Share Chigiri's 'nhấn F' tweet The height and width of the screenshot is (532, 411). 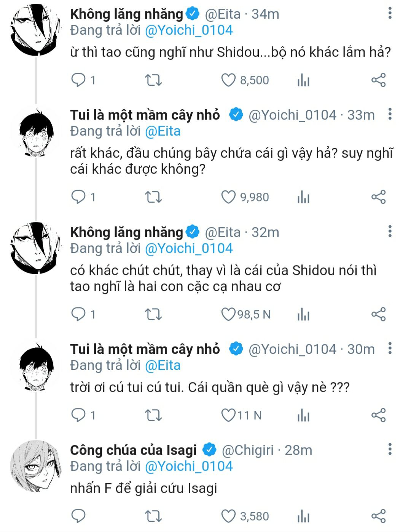pyautogui.click(x=378, y=516)
